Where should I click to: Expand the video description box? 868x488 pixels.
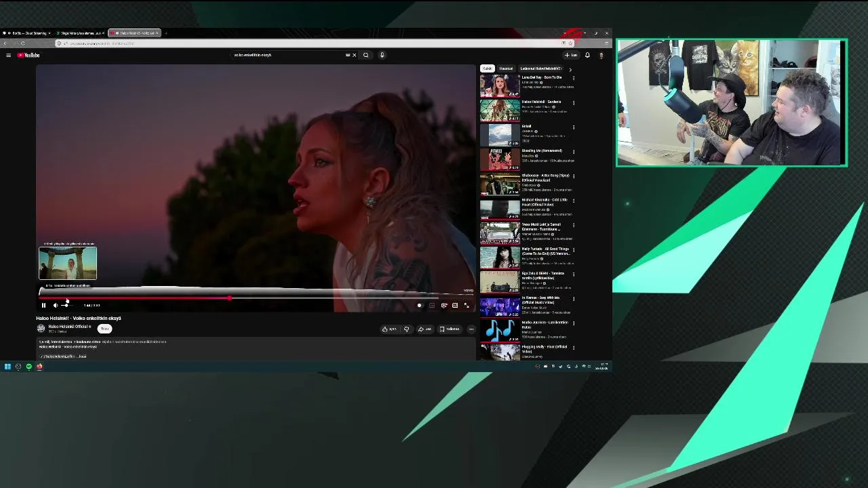click(256, 348)
